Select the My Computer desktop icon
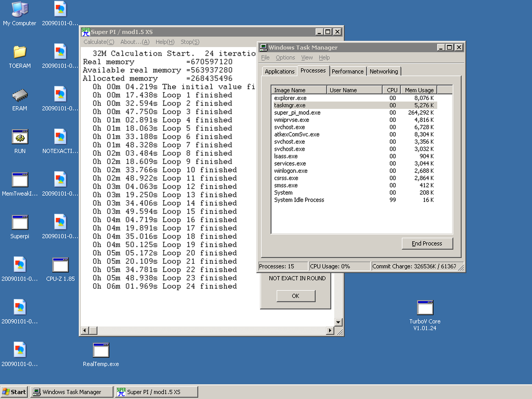Viewport: 532px width, 399px height. click(20, 14)
